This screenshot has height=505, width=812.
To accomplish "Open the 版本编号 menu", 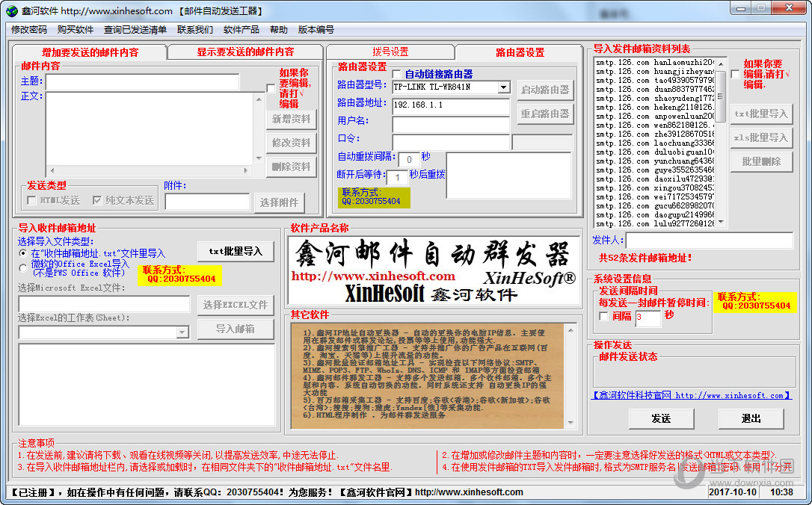I will (x=316, y=29).
